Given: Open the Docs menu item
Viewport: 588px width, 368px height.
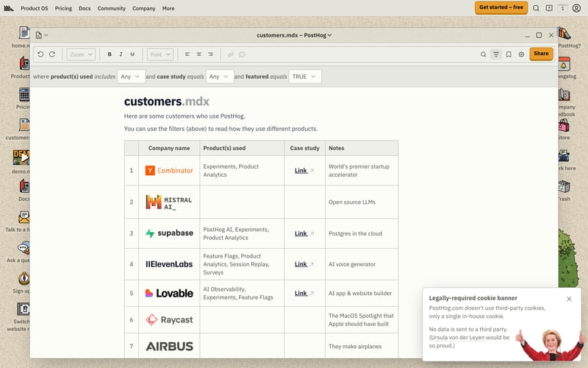Looking at the screenshot, I should (x=85, y=8).
